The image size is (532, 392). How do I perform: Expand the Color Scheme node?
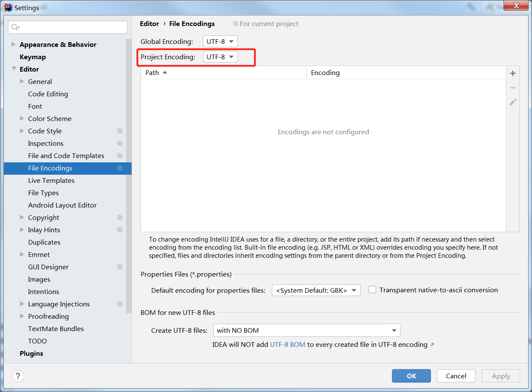click(22, 118)
